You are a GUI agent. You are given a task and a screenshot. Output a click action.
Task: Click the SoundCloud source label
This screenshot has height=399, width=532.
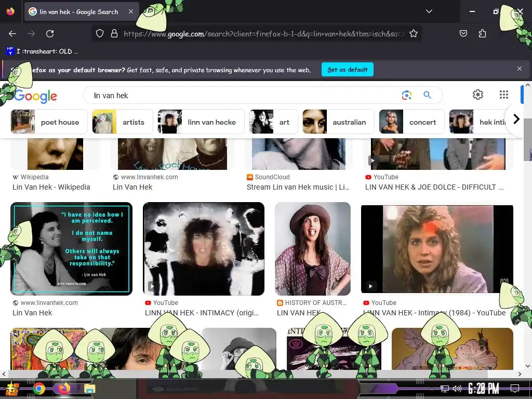(272, 177)
